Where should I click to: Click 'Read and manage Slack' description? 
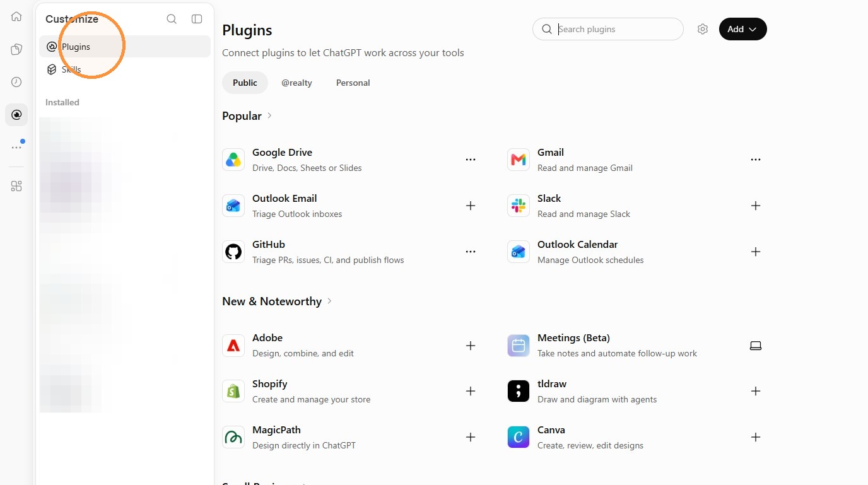[584, 214]
